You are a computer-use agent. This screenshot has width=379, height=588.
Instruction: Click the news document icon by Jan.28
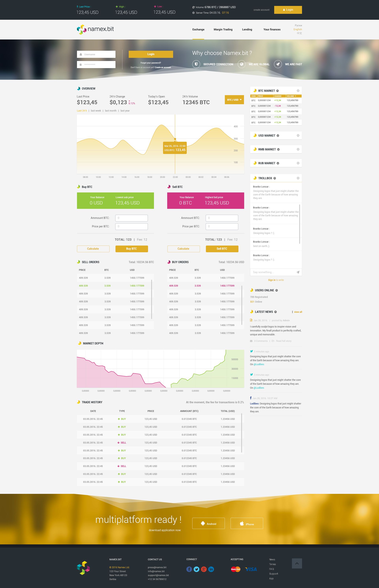point(251,320)
